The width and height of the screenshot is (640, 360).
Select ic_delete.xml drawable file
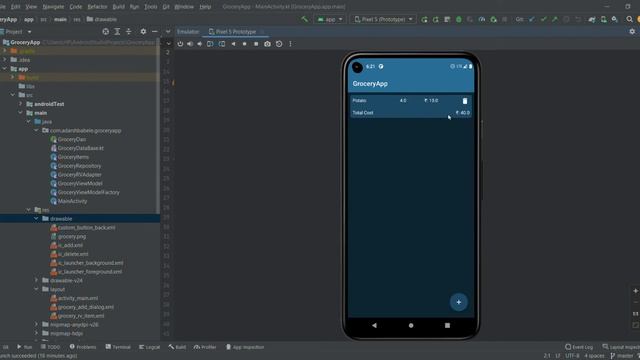click(x=73, y=254)
